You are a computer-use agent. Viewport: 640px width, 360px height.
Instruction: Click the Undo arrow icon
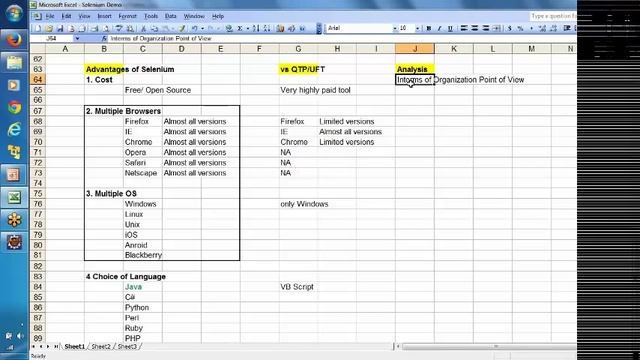[x=194, y=28]
